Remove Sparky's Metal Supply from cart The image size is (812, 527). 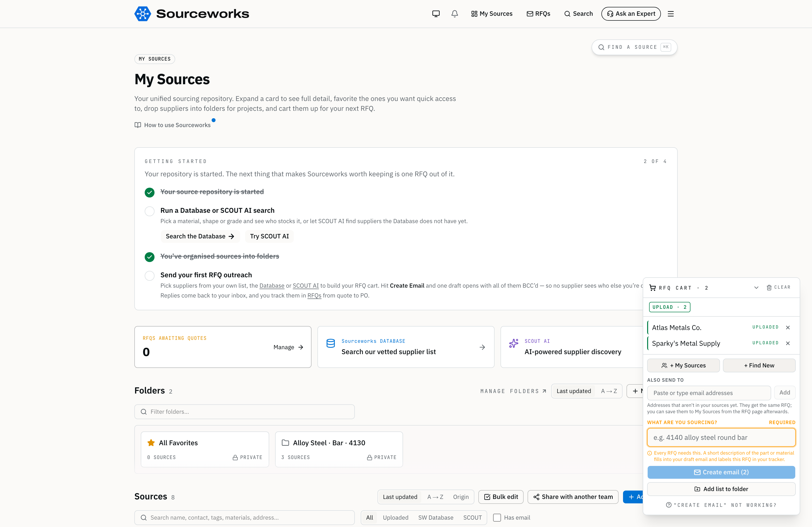(x=788, y=343)
